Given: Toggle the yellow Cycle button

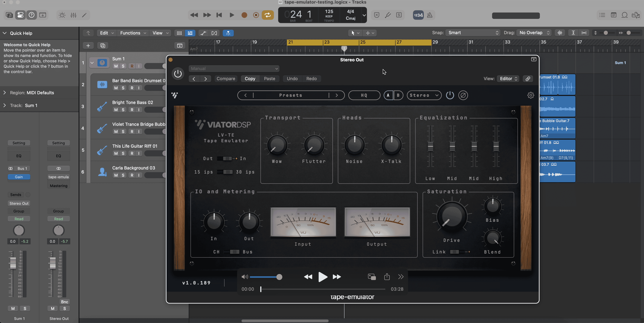Looking at the screenshot, I should click(268, 15).
